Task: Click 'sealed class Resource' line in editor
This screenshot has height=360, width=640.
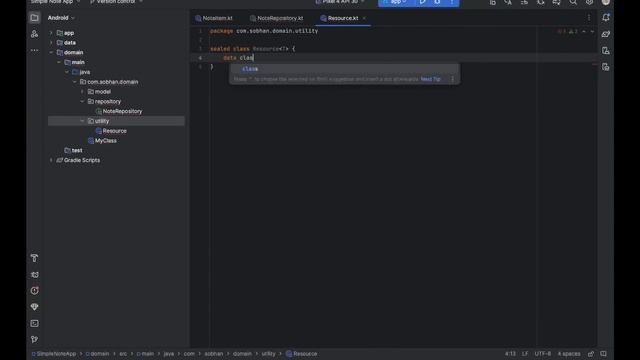Action: point(252,49)
